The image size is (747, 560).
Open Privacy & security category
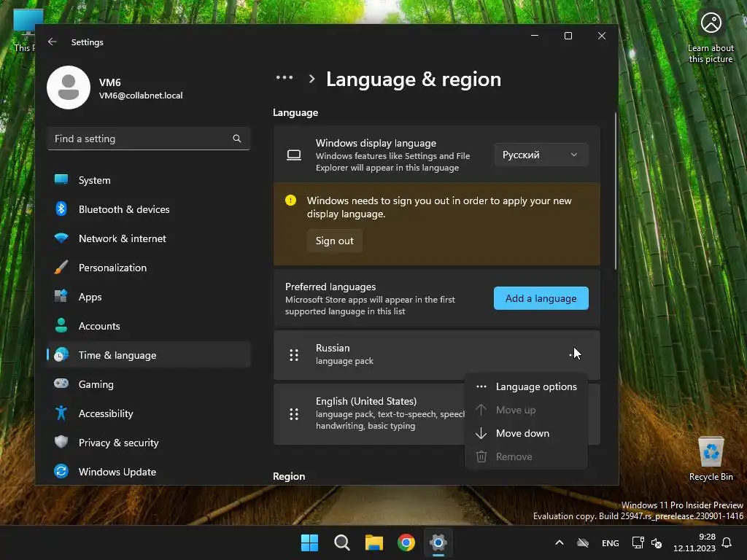[149, 443]
